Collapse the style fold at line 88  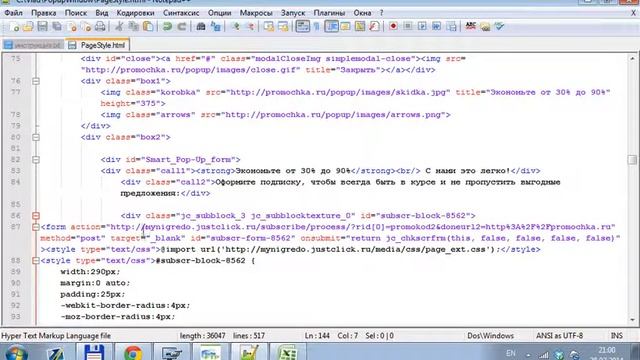[36, 260]
